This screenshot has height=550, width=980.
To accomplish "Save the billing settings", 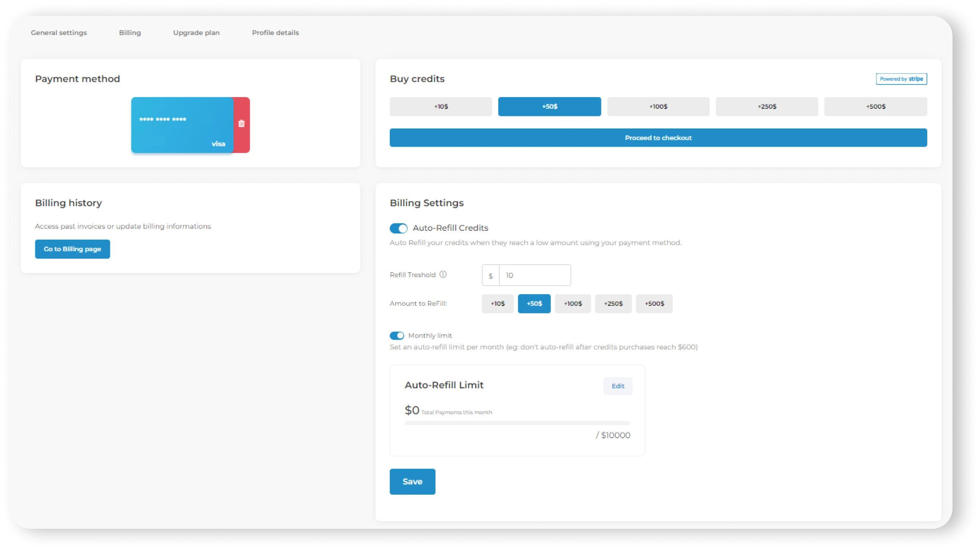I will tap(412, 481).
